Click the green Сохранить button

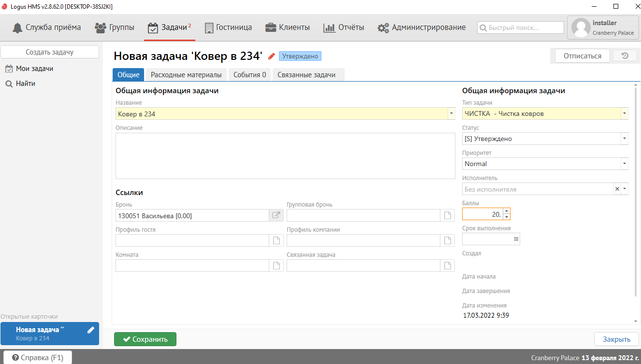pos(145,339)
